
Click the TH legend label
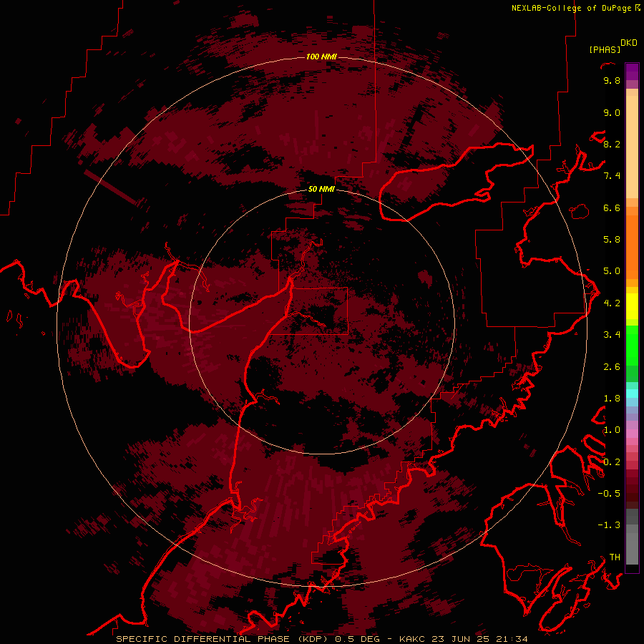615,557
